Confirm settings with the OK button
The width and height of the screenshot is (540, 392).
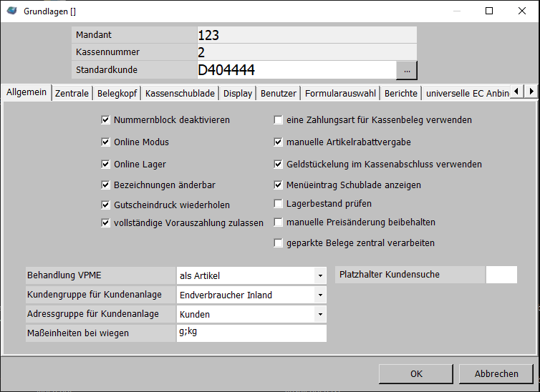pos(416,373)
